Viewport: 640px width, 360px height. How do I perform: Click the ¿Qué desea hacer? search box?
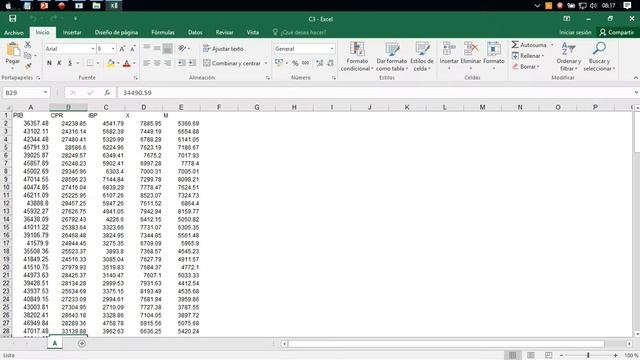(x=300, y=32)
